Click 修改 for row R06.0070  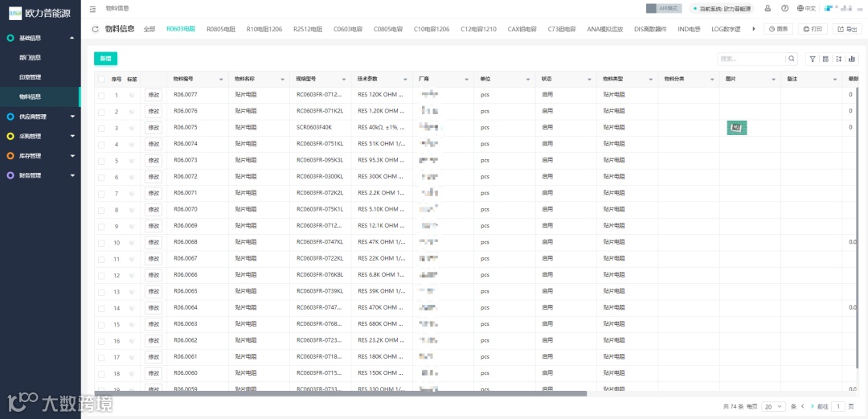pyautogui.click(x=154, y=210)
